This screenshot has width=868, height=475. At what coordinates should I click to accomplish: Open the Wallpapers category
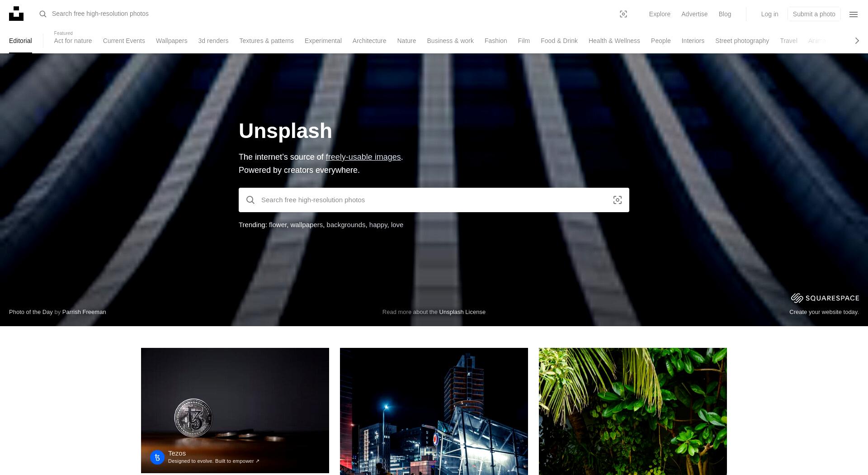click(x=171, y=41)
